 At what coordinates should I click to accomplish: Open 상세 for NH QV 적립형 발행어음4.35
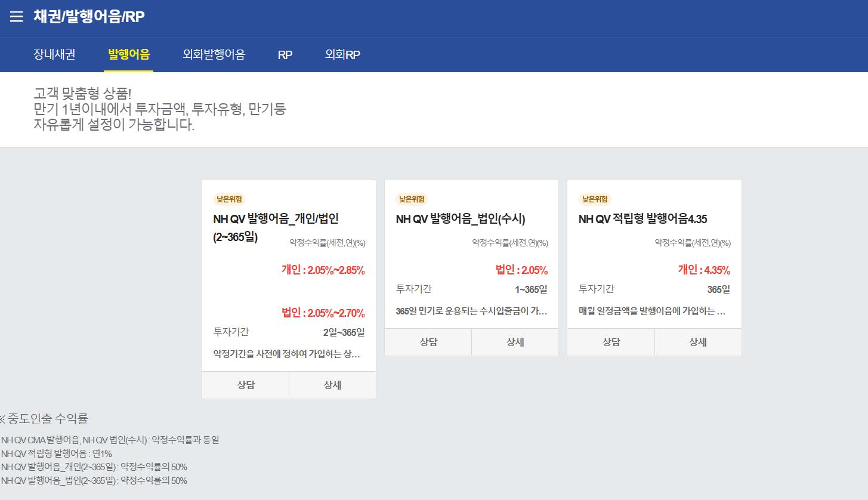(x=698, y=342)
